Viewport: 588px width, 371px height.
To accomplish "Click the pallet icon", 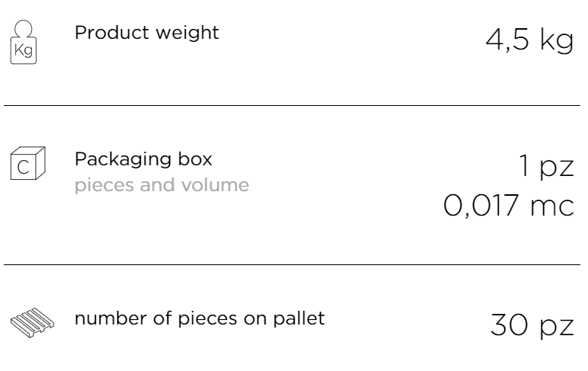I will 32,322.
